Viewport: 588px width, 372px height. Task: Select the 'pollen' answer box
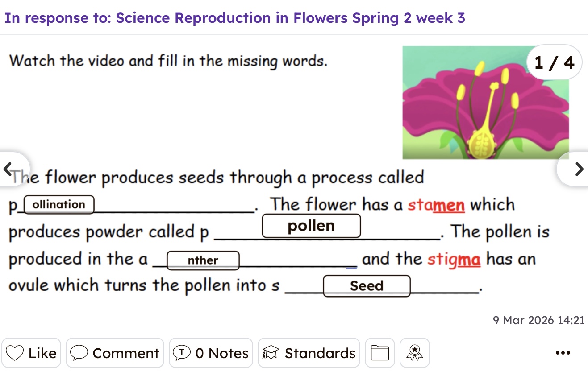tap(311, 226)
